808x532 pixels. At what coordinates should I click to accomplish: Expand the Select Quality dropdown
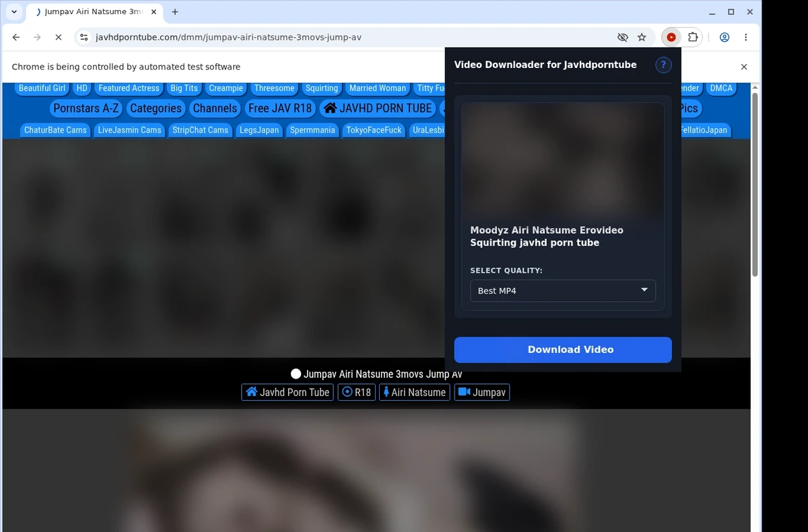[563, 291]
